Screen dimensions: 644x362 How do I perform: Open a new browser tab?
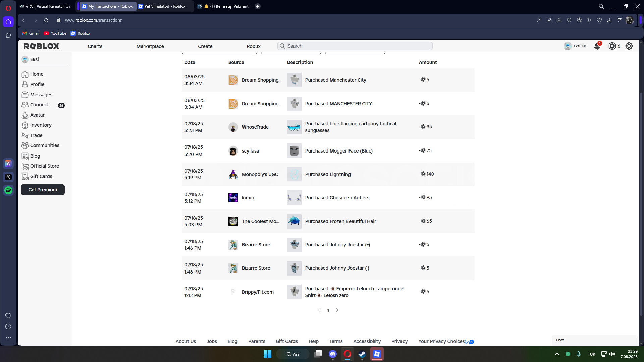pyautogui.click(x=258, y=6)
